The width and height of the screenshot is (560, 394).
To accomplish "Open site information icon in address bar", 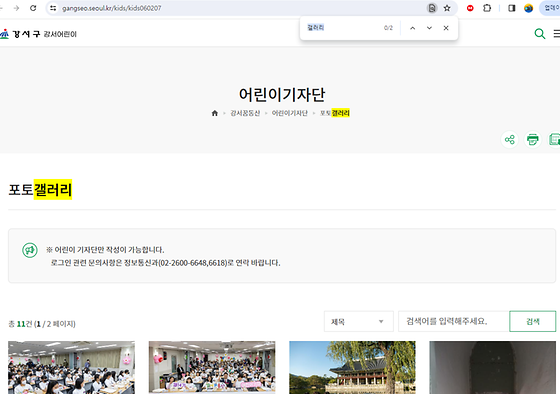I will (53, 8).
